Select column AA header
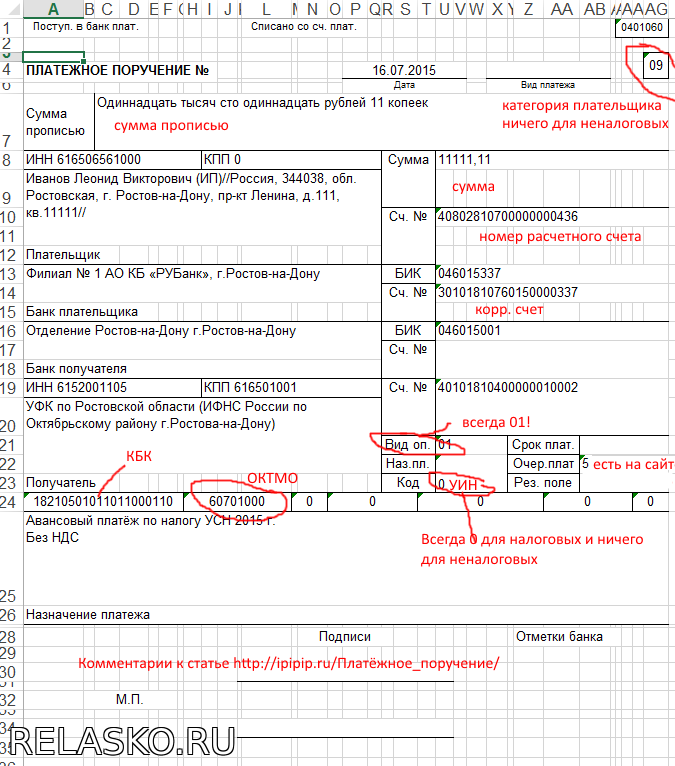 pyautogui.click(x=561, y=9)
